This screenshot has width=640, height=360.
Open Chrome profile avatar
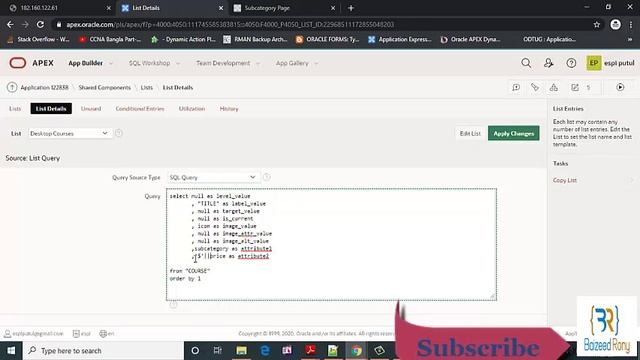tap(616, 24)
